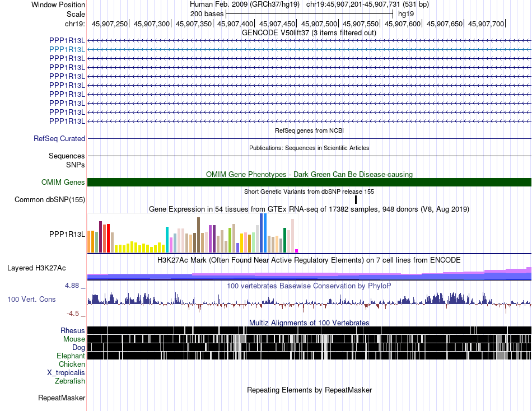Image resolution: width=532 pixels, height=411 pixels.
Task: Open Publications: Sequences in Scientific Articles title
Action: [x=309, y=148]
